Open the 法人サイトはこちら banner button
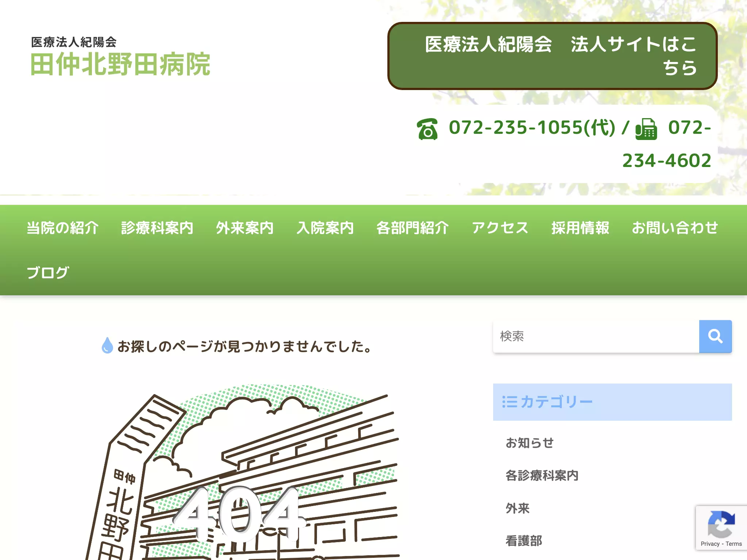Viewport: 747px width, 560px height. (x=552, y=56)
